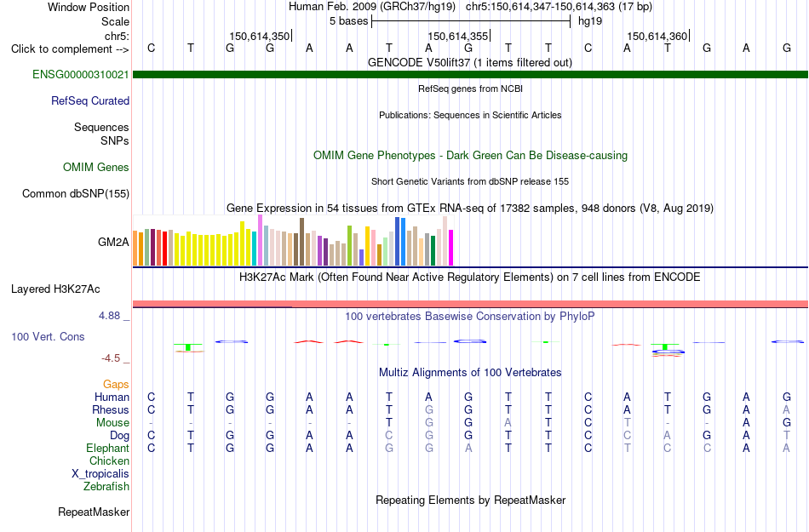Click the RepeatMasker track label
809x532 pixels.
94,512
